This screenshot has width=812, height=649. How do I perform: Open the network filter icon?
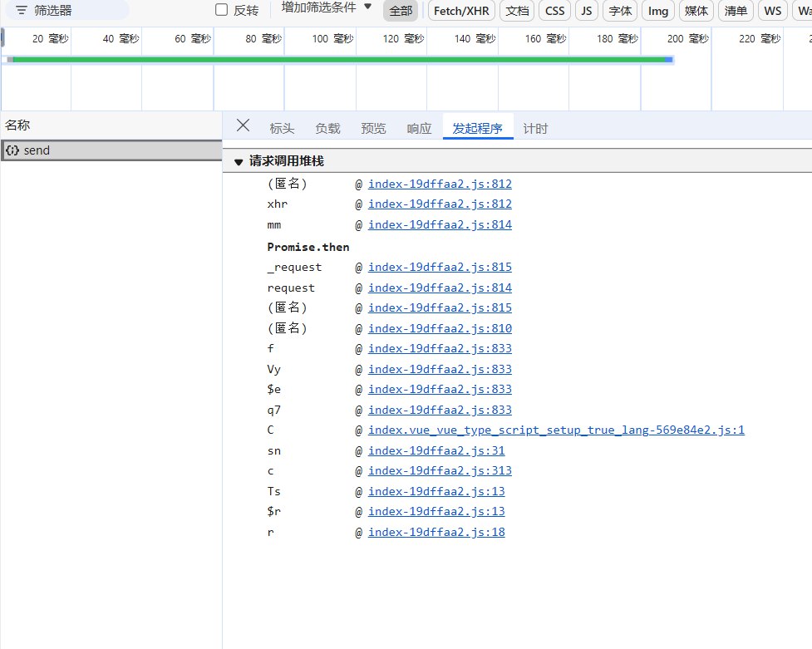coord(21,11)
